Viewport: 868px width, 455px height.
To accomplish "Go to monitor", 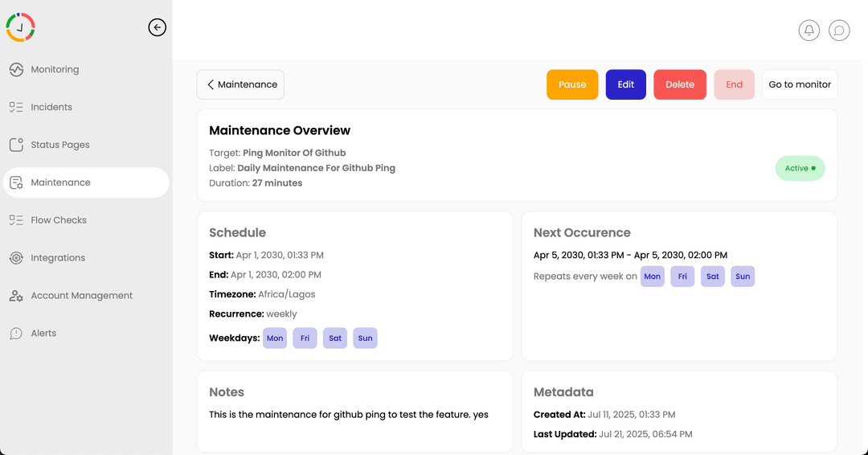I will (x=800, y=84).
